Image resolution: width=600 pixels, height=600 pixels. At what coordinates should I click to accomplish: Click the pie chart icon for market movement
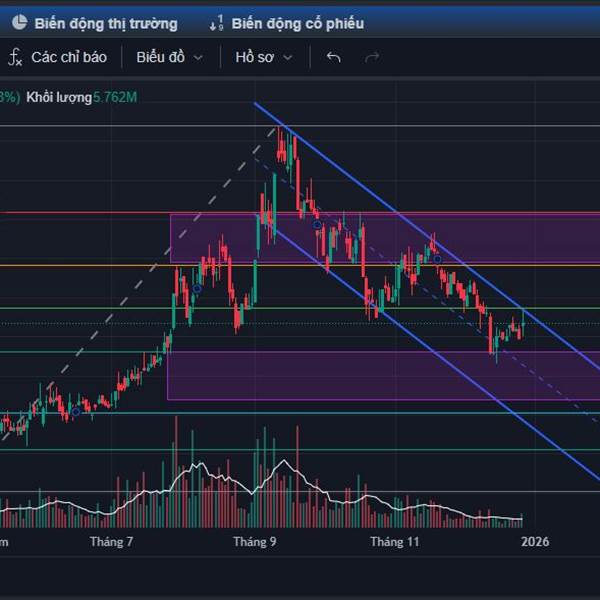pos(20,23)
